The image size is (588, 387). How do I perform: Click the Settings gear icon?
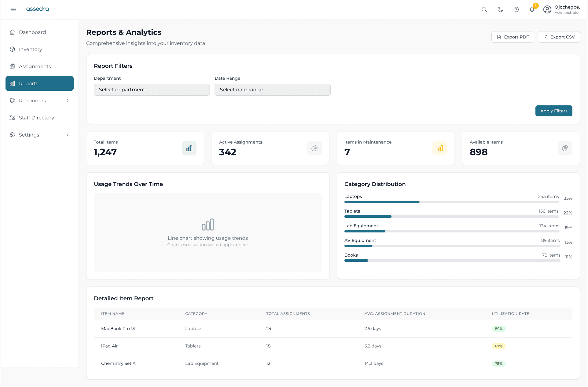12,135
